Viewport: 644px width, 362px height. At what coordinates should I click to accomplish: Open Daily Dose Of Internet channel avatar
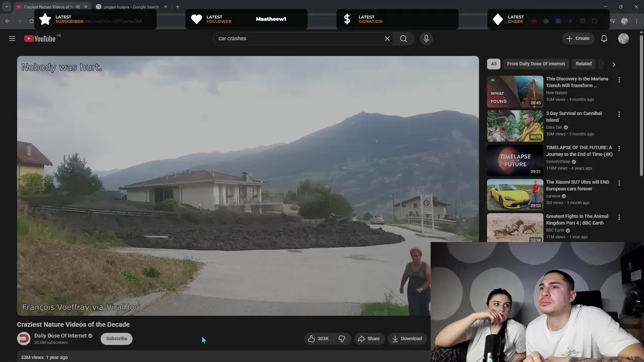tap(24, 338)
